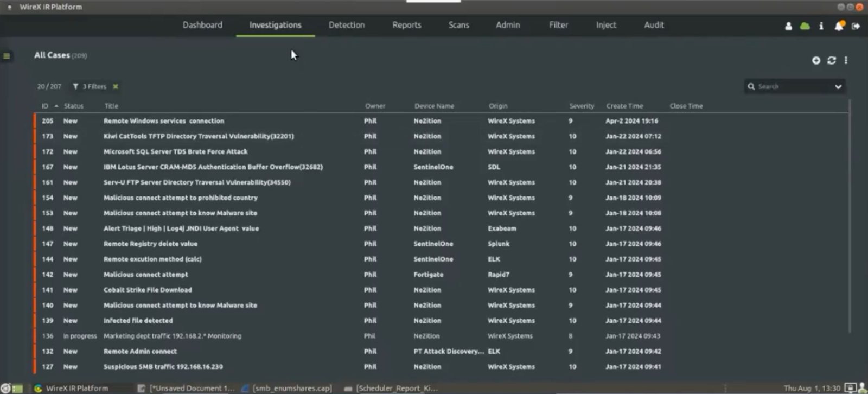Click Splunk origin in case 147
868x394 pixels.
[x=499, y=244]
